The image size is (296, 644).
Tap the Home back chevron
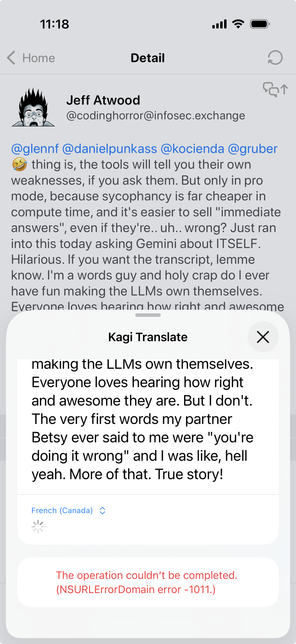point(11,58)
